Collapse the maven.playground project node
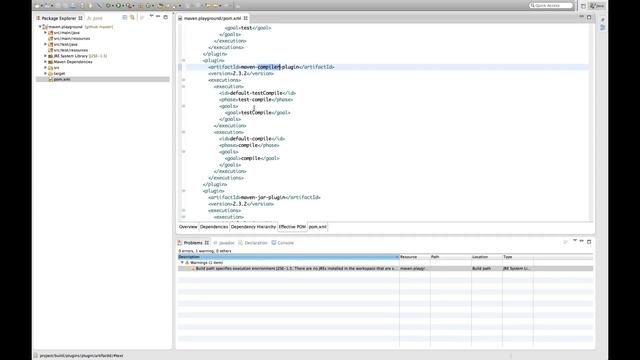The image size is (640, 360). pyautogui.click(x=40, y=27)
